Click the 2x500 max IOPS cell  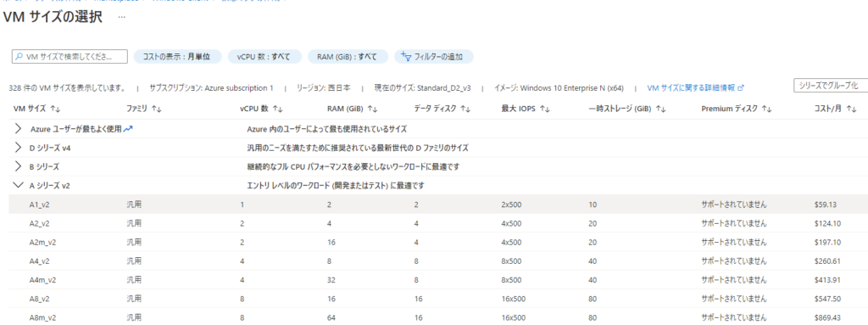pos(511,205)
